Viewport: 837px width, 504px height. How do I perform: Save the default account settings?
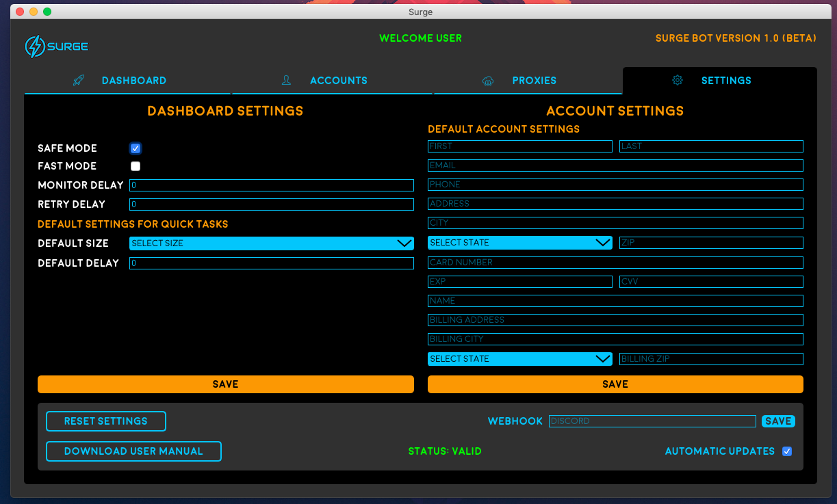[x=615, y=384]
